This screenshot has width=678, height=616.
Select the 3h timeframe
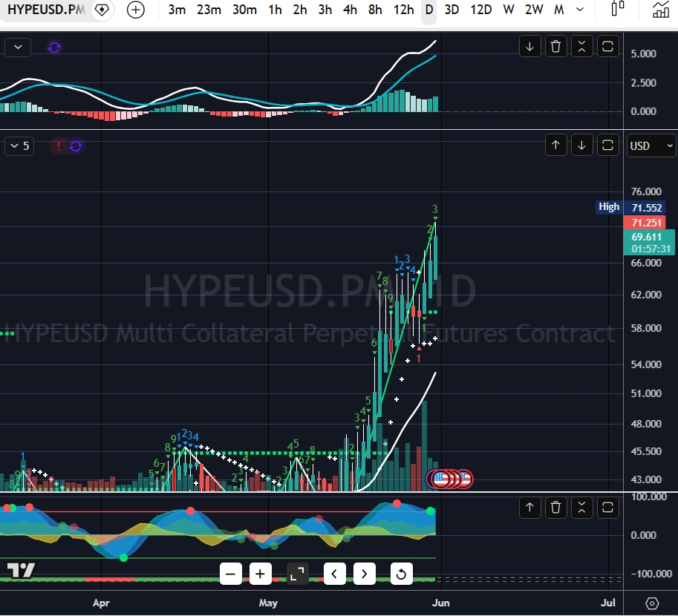pos(325,10)
